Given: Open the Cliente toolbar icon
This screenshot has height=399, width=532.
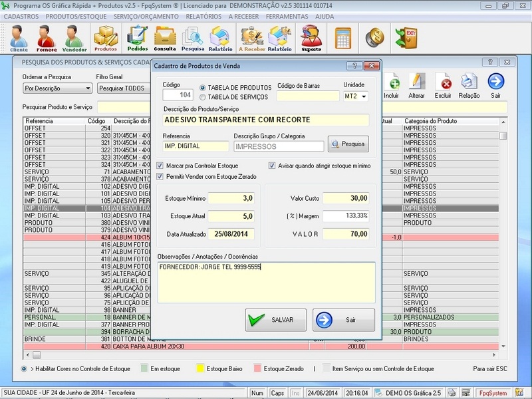Looking at the screenshot, I should click(19, 39).
